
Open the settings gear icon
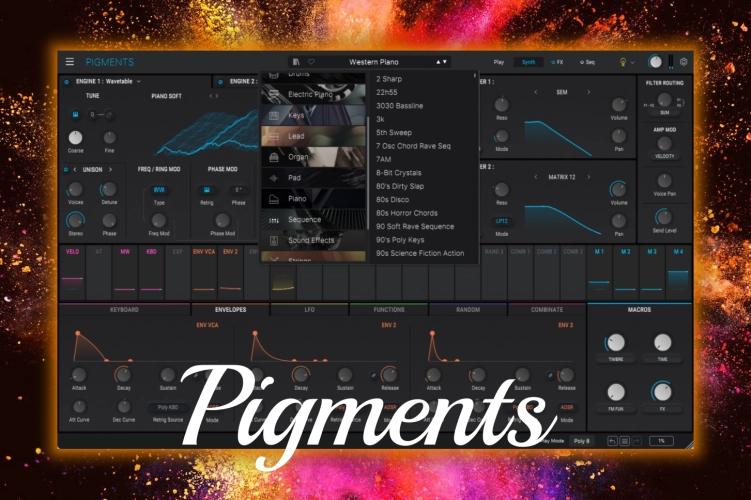pos(683,62)
